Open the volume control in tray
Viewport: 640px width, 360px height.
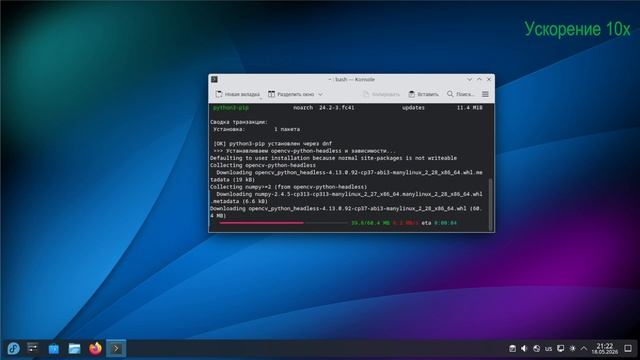click(x=524, y=349)
